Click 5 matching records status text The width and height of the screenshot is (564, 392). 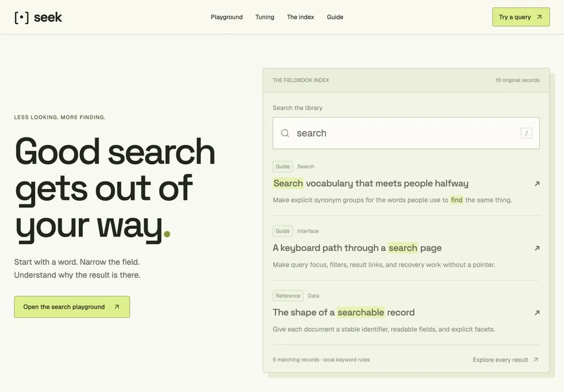click(321, 360)
